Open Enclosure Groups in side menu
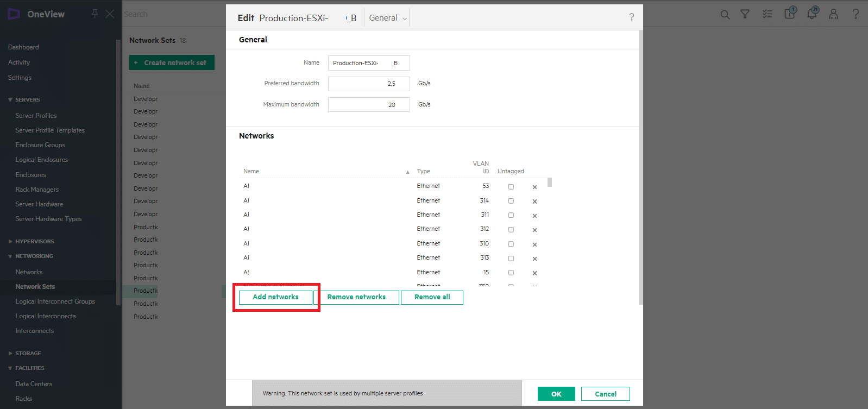Screen dimensions: 868x409 40,145
